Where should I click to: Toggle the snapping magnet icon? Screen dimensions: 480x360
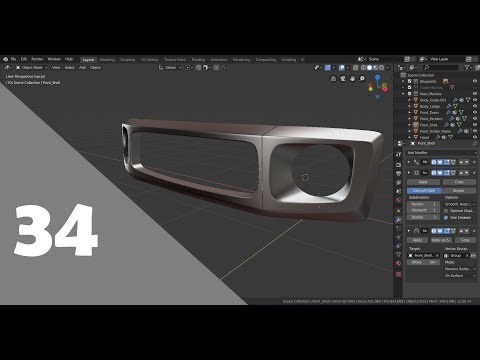point(198,68)
